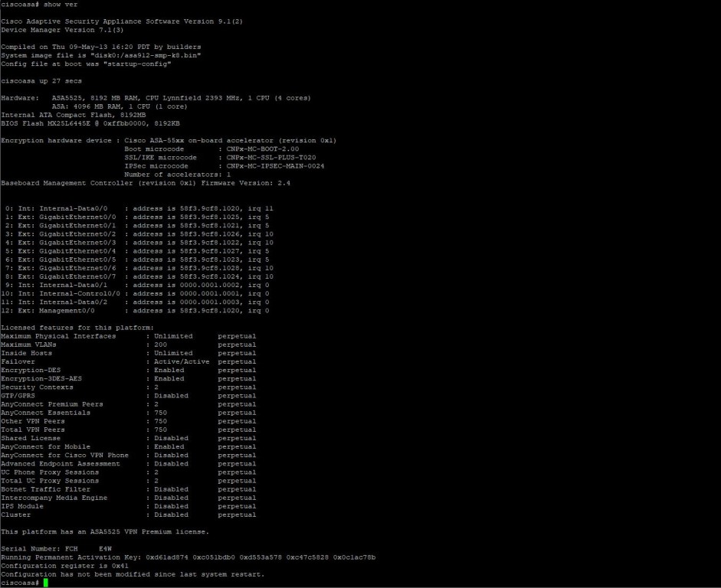Select the "GTP/GPRS" license row

click(129, 396)
